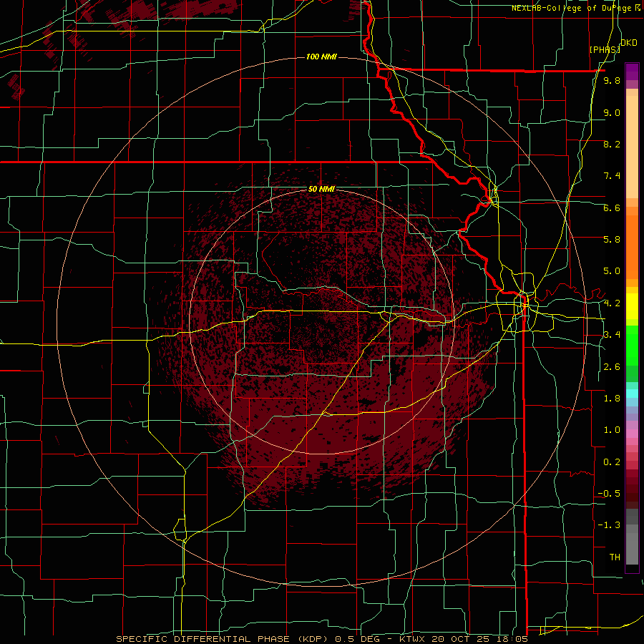644x644 pixels.
Task: Click the 3.4 legend value
Action: [612, 335]
